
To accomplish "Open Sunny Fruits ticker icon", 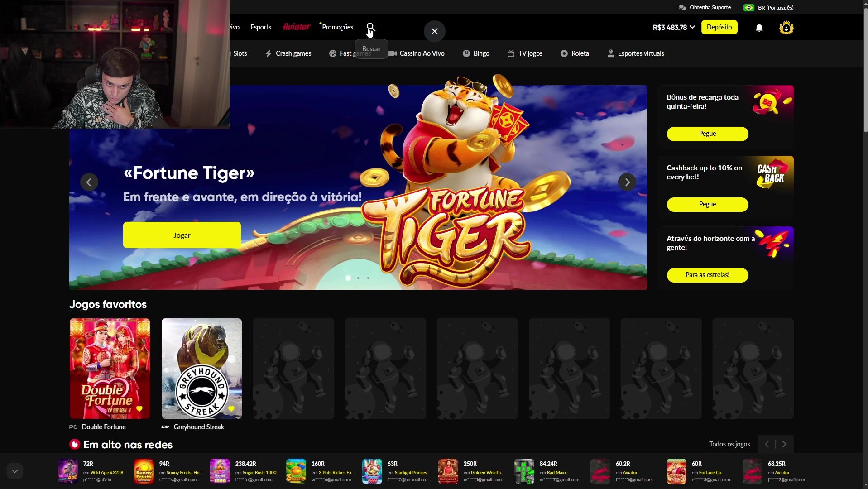I will (x=144, y=471).
